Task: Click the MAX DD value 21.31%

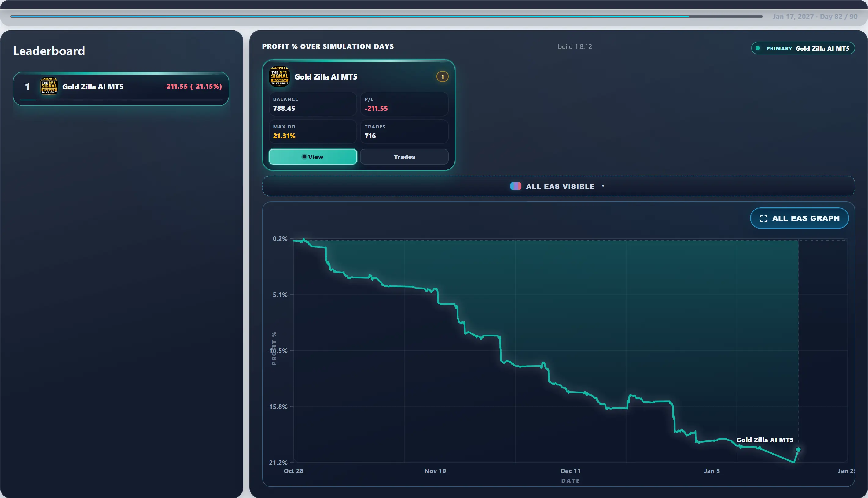Action: pos(284,136)
